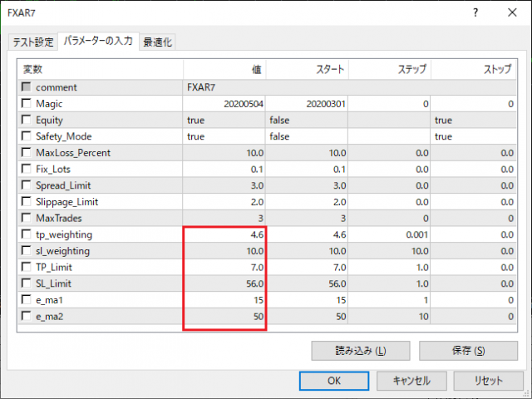Switch to the テスト設定 tab

click(33, 42)
